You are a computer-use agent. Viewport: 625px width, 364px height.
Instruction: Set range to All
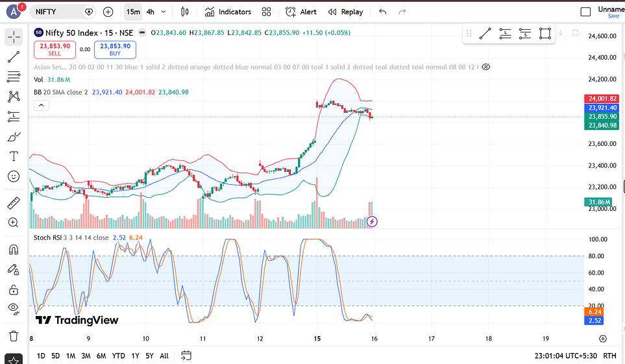164,356
